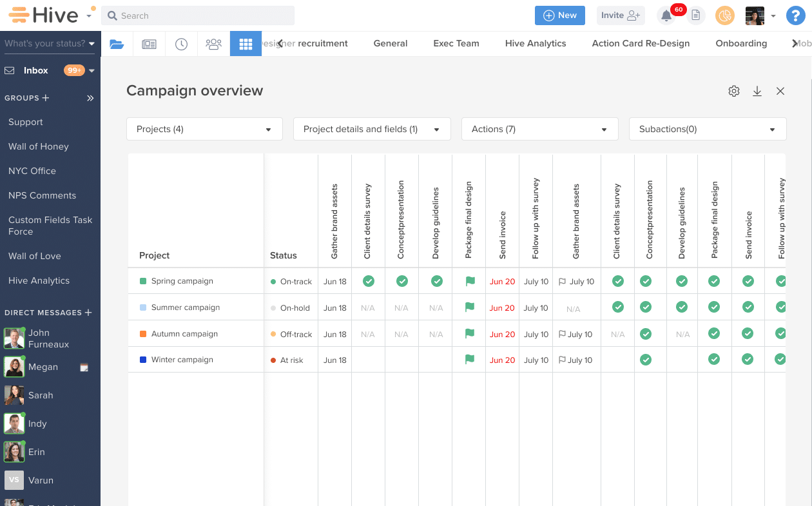
Task: Click Autumn campaign orange color swatch
Action: pyautogui.click(x=143, y=334)
